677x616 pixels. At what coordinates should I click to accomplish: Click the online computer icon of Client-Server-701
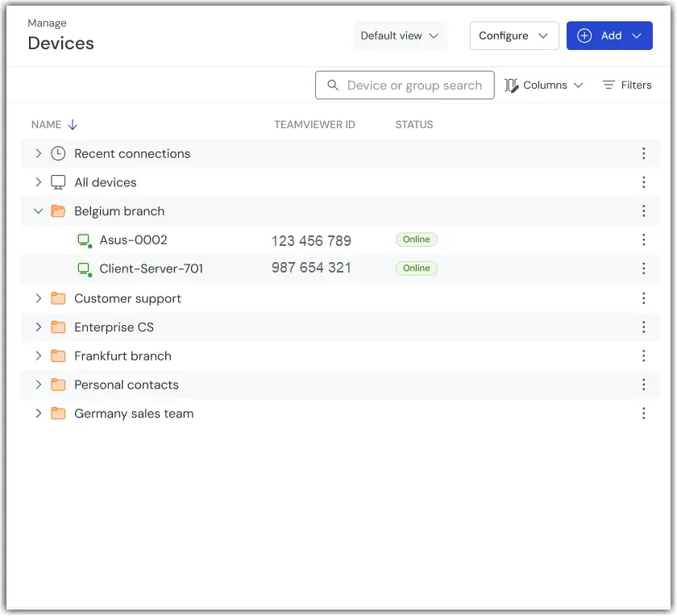pos(84,269)
